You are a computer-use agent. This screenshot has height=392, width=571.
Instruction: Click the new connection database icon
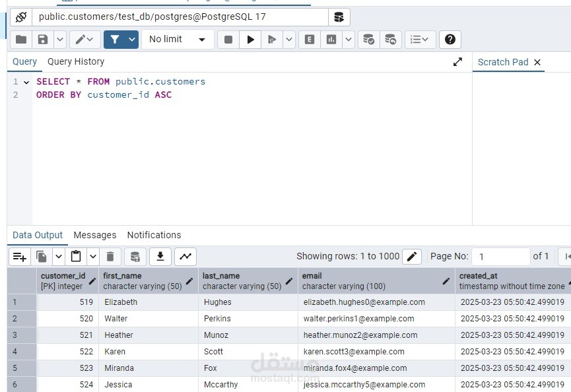tap(339, 17)
